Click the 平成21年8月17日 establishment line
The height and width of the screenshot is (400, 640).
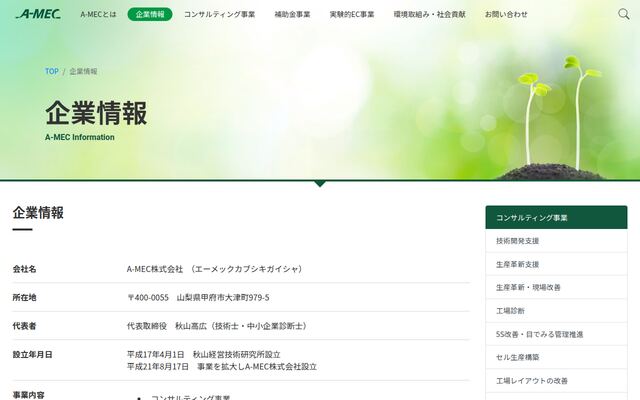pos(222,367)
